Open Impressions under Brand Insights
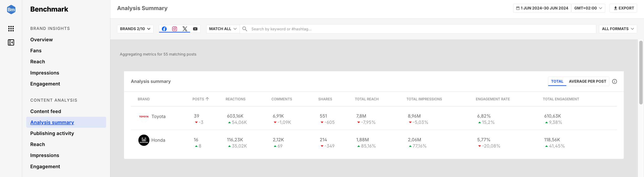 (45, 73)
